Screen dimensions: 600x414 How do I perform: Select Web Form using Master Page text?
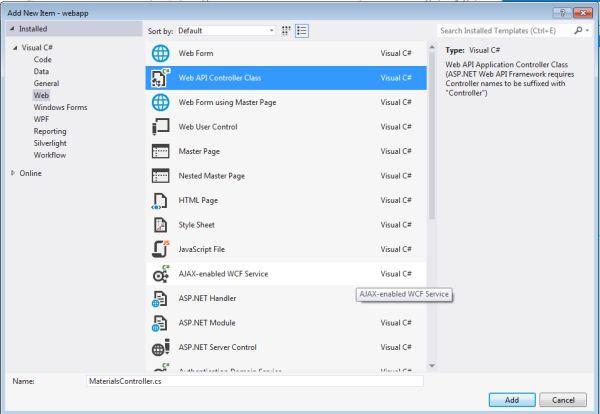tap(227, 103)
